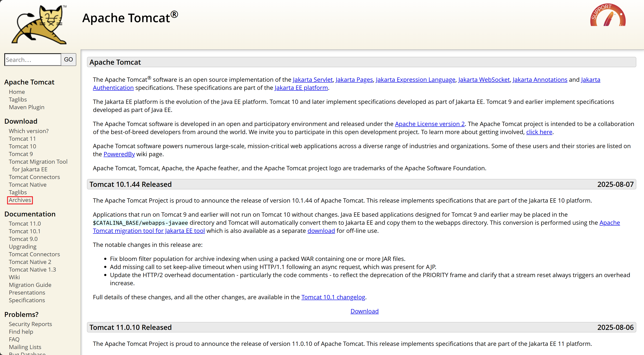Open the Wiki link

(14, 277)
